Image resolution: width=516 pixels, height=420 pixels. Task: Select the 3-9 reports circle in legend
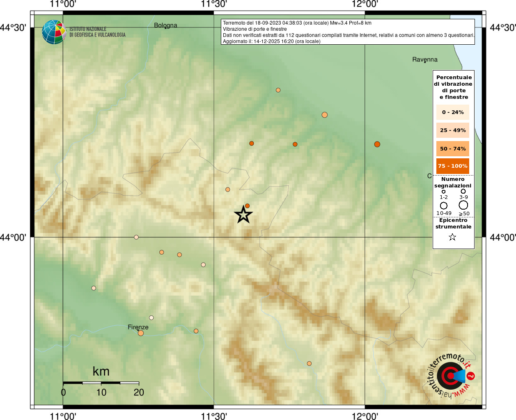[x=463, y=191]
